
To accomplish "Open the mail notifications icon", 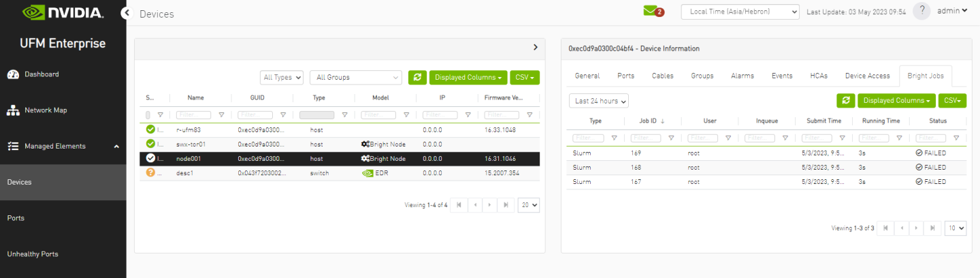I will pos(651,11).
